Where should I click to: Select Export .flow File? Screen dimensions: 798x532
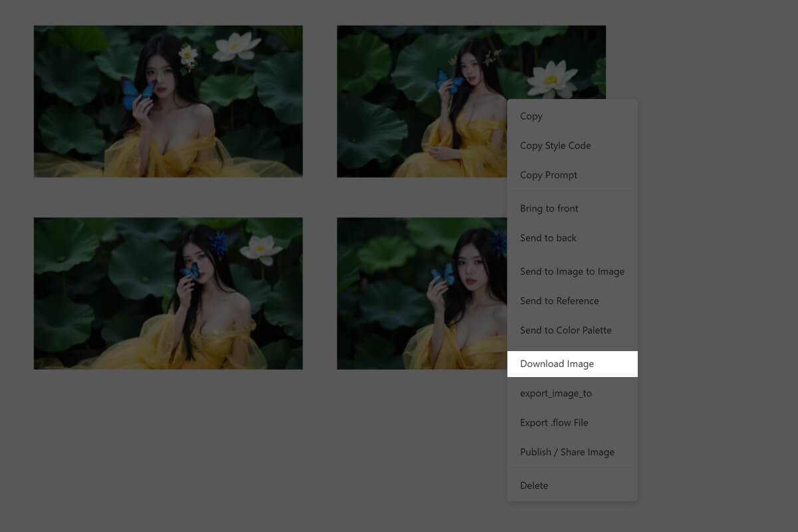[x=554, y=422]
